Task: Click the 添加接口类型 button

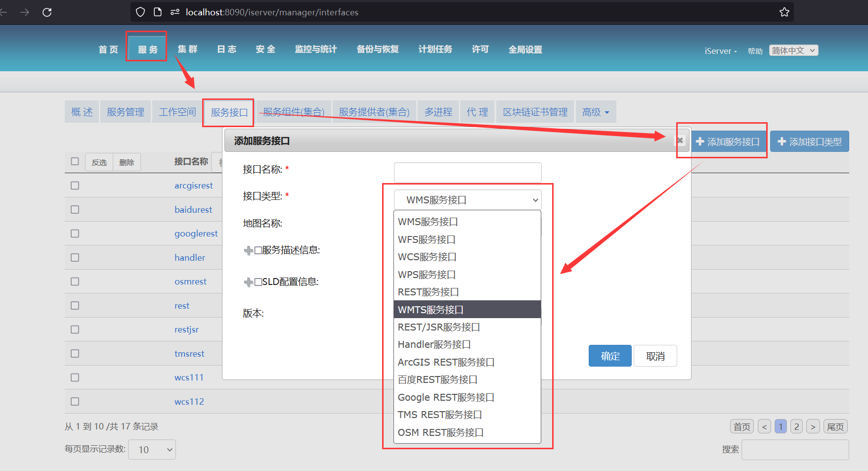Action: [x=809, y=142]
